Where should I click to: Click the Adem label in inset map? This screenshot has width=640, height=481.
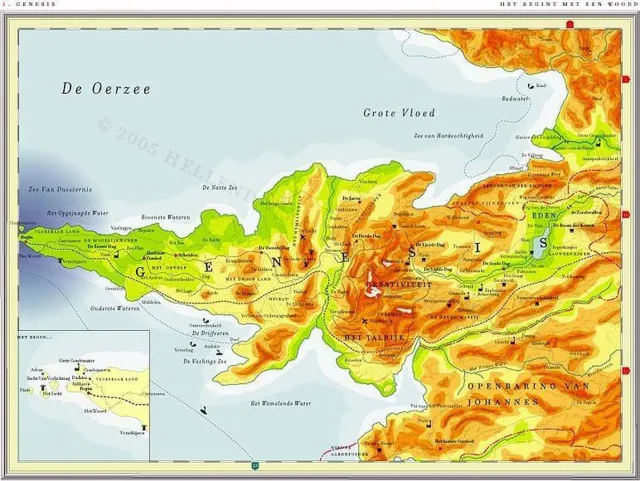[37, 370]
